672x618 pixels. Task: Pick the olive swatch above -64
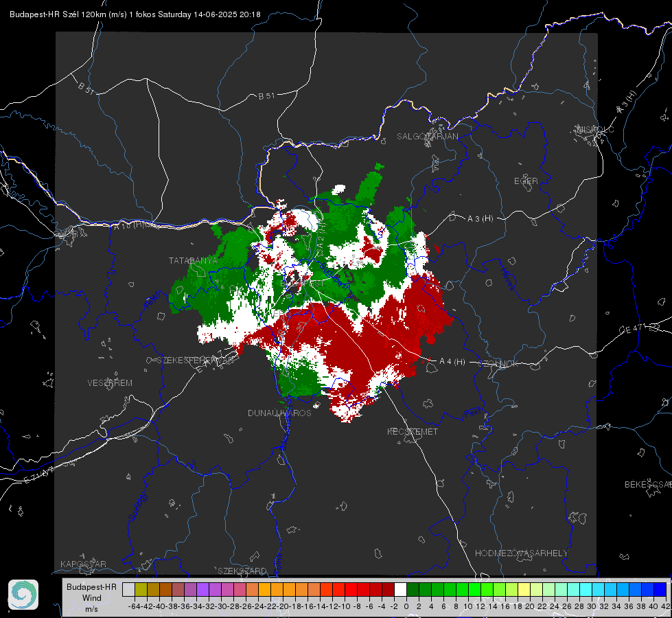point(141,589)
